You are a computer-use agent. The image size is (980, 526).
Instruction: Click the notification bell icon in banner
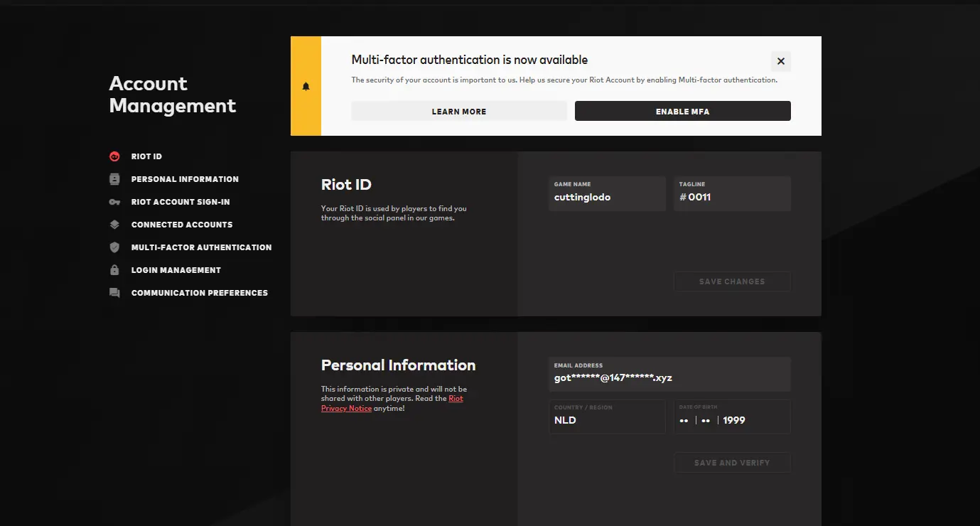(x=306, y=87)
